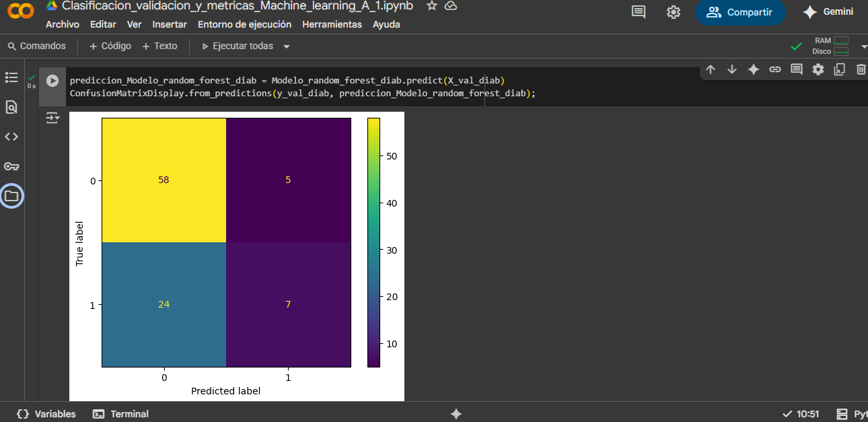Click the Gemini sparkle in the status bar

coord(456,414)
